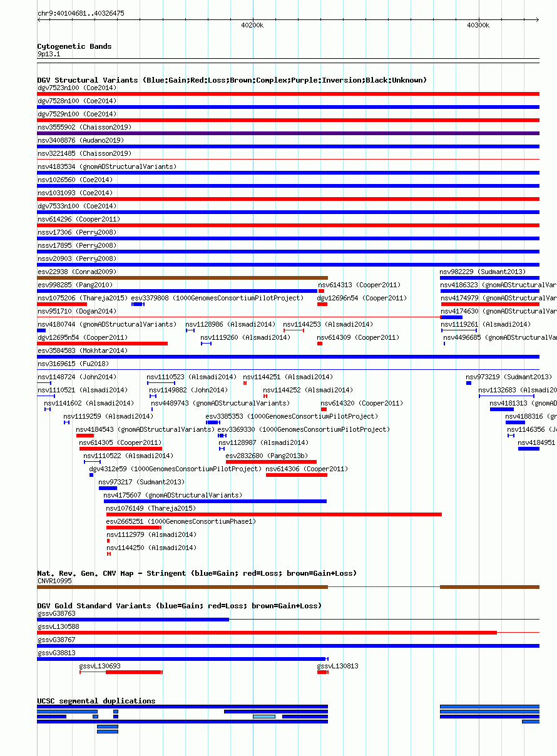The width and height of the screenshot is (557, 756).
Task: Open brown complex variant esv22938 (Conrad2009)
Action: click(x=183, y=278)
